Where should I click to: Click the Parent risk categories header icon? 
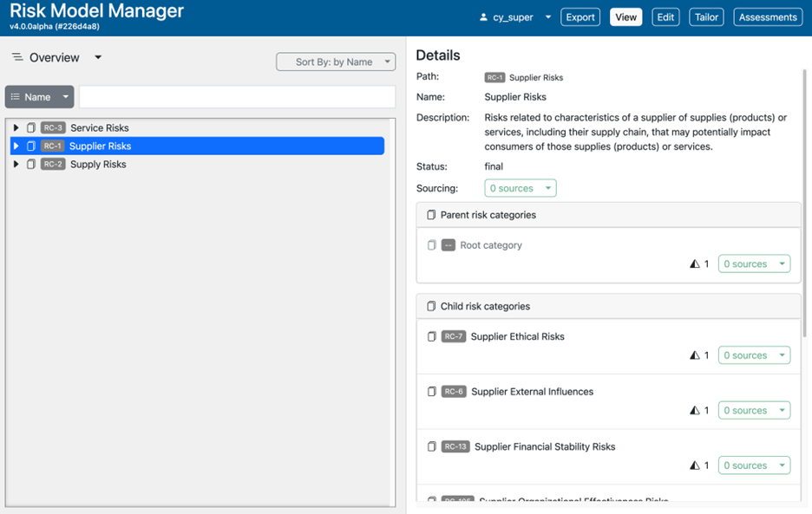click(x=431, y=215)
